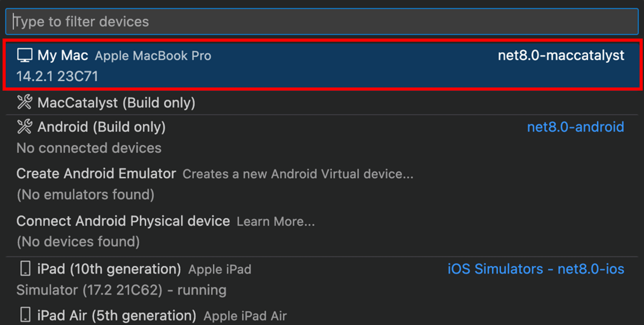644x325 pixels.
Task: Click the No connected devices text
Action: coord(89,148)
